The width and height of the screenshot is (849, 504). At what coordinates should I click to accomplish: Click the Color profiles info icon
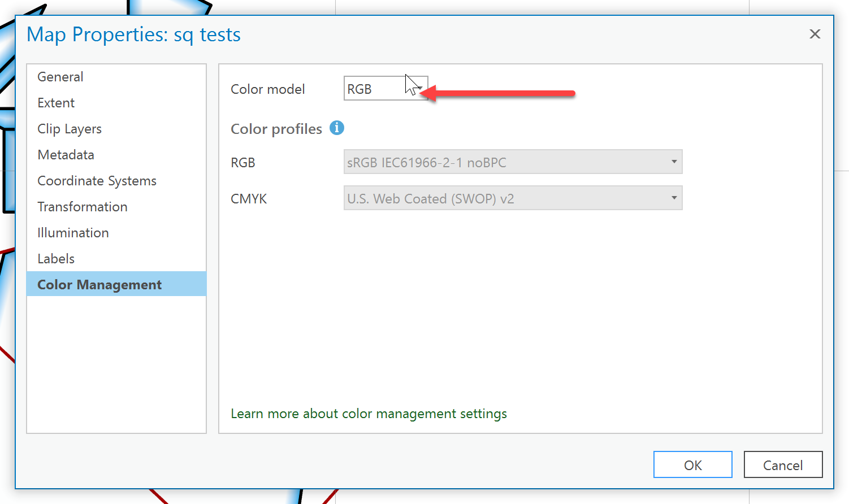pos(337,128)
